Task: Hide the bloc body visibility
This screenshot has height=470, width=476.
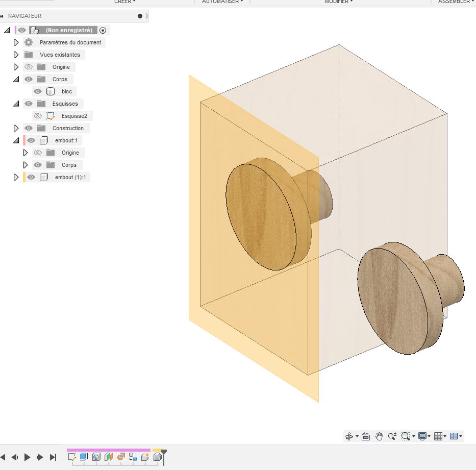Action: pos(37,91)
